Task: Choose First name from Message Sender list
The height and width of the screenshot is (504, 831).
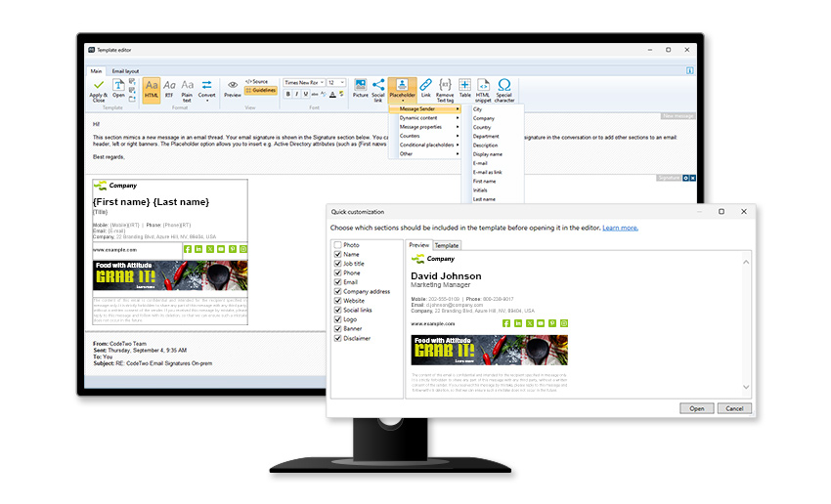Action: click(x=484, y=181)
